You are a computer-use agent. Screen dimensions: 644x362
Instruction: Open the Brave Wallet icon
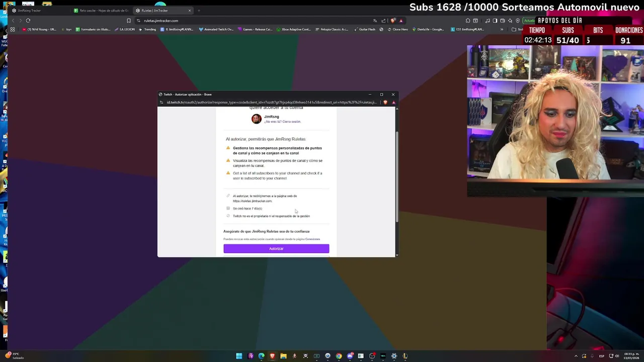[503, 21]
